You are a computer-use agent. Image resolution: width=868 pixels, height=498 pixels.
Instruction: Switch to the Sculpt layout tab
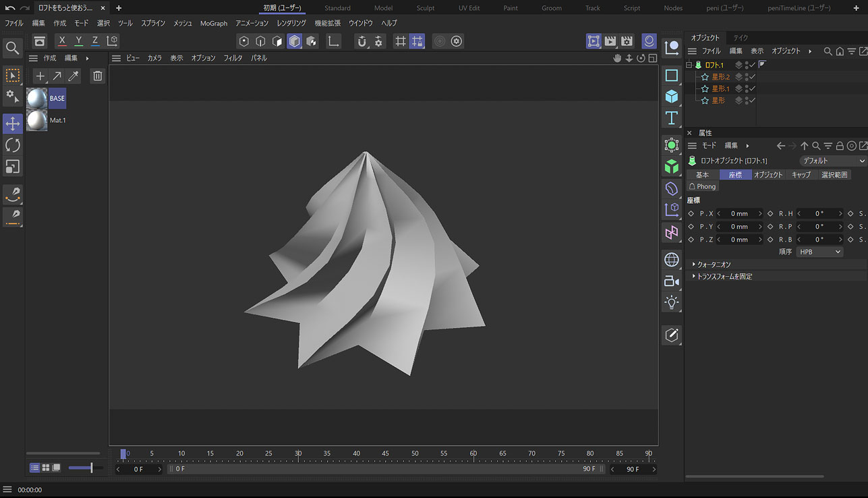pyautogui.click(x=425, y=8)
